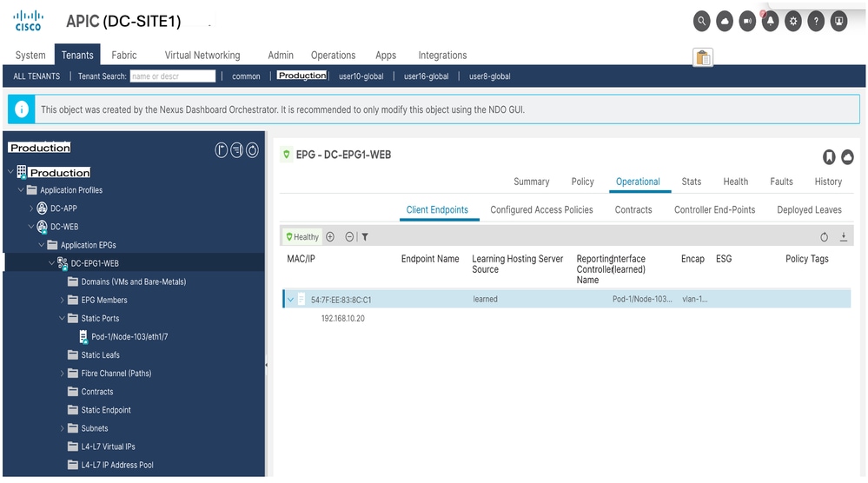This screenshot has width=868, height=483.
Task: Click the Healthy status filter
Action: (302, 237)
